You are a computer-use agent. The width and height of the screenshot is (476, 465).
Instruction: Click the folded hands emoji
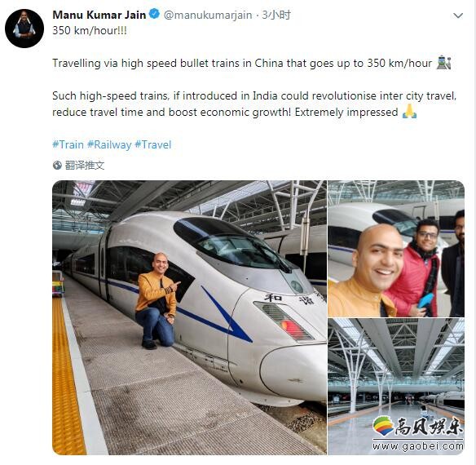tap(409, 111)
